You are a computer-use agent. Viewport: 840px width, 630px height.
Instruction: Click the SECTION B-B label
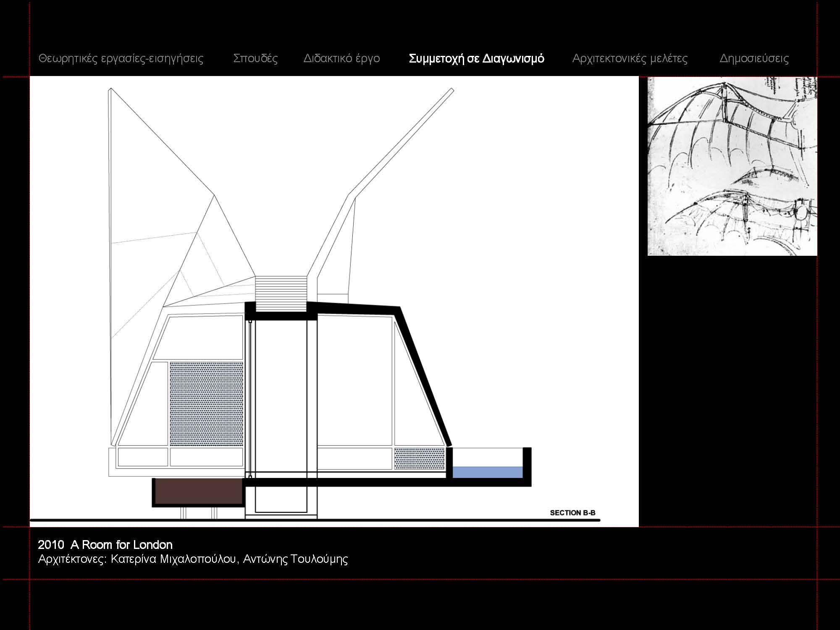point(572,513)
